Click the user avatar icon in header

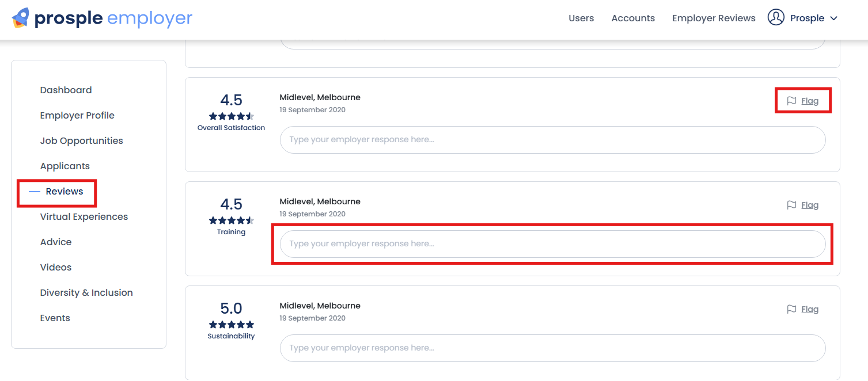(776, 18)
